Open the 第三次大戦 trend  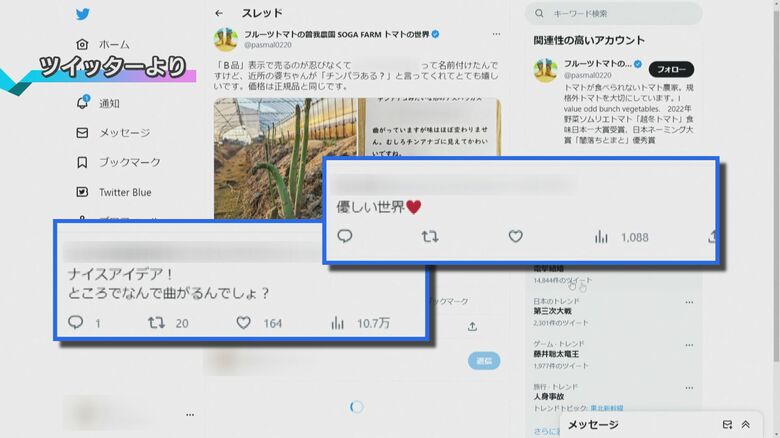point(552,311)
